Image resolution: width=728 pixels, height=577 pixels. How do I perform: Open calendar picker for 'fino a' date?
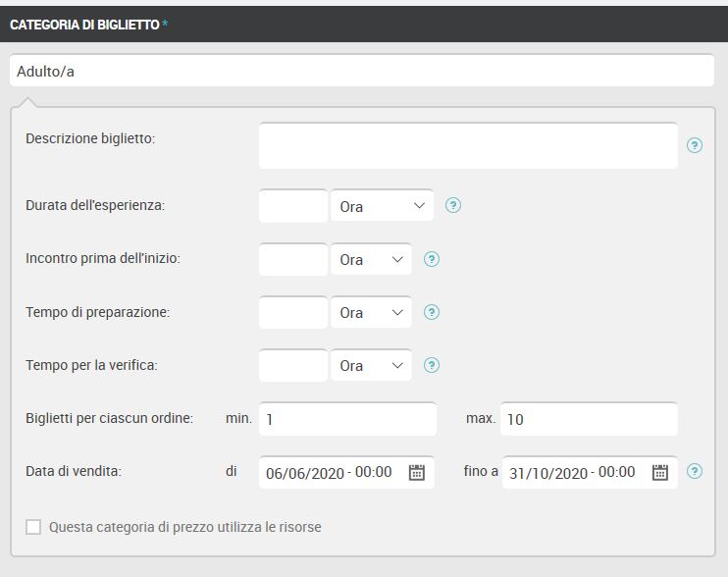tap(659, 473)
